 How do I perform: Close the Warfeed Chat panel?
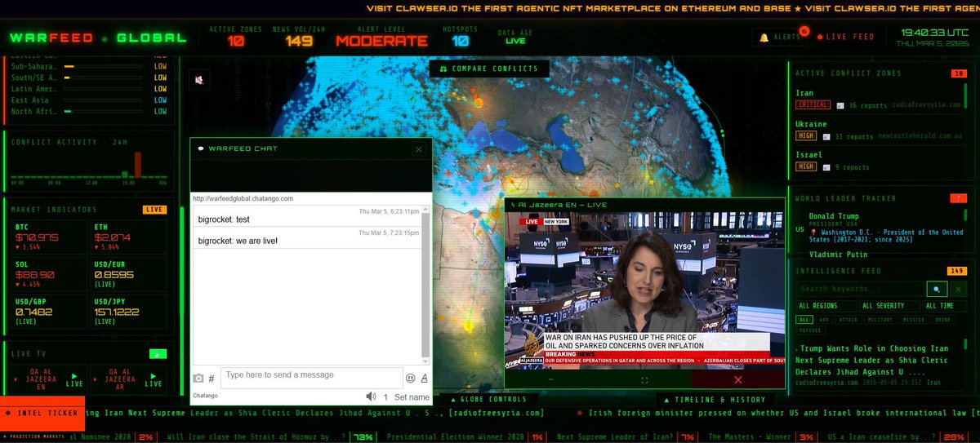pos(418,149)
